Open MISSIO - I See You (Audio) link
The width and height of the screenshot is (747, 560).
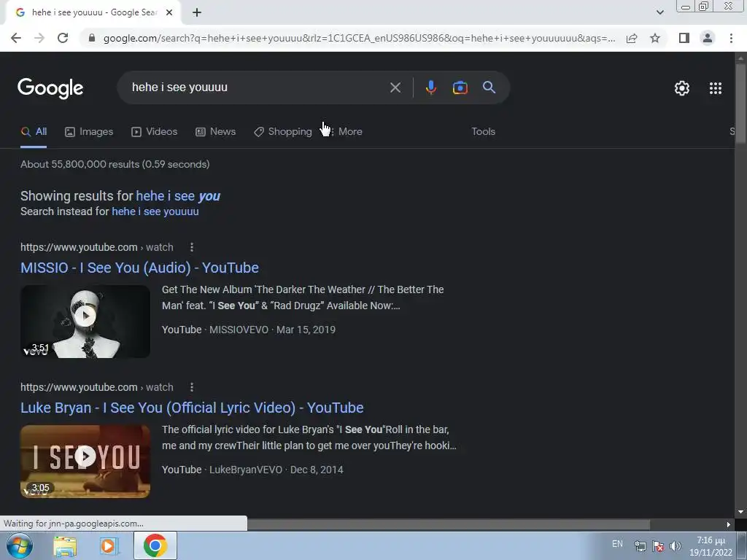click(139, 268)
